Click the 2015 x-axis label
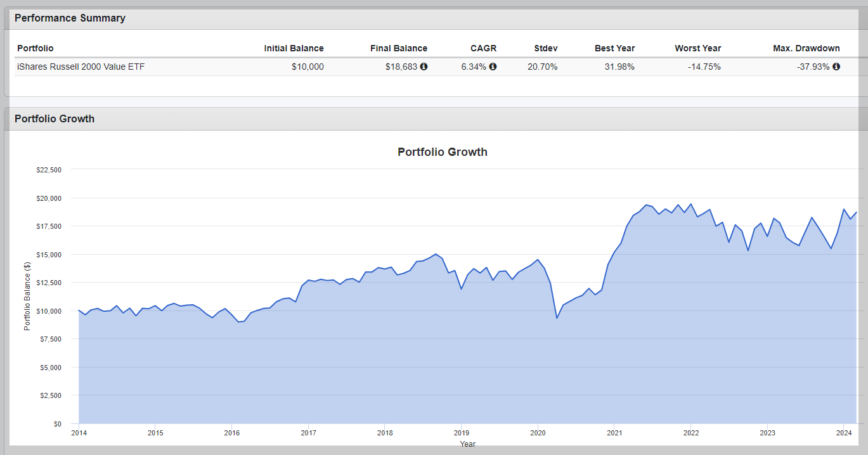The width and height of the screenshot is (868, 455). tap(155, 433)
